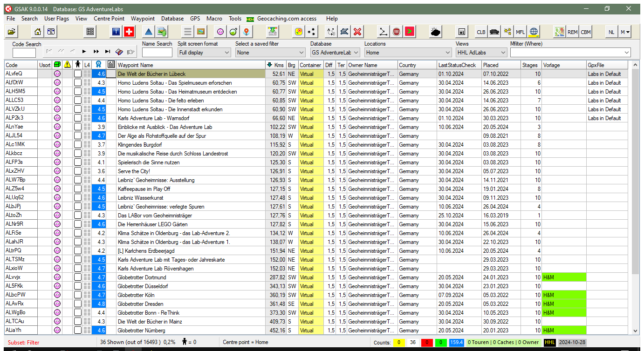Click the Google Maps toolbar icon

(560, 32)
